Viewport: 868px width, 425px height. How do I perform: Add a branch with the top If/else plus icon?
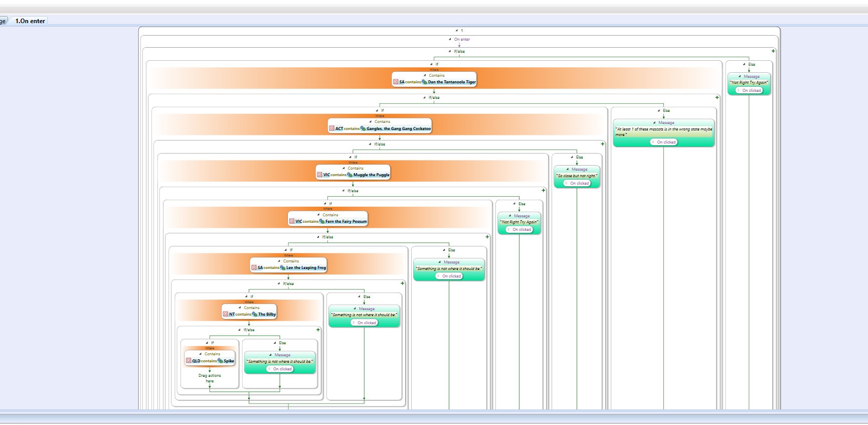[773, 51]
